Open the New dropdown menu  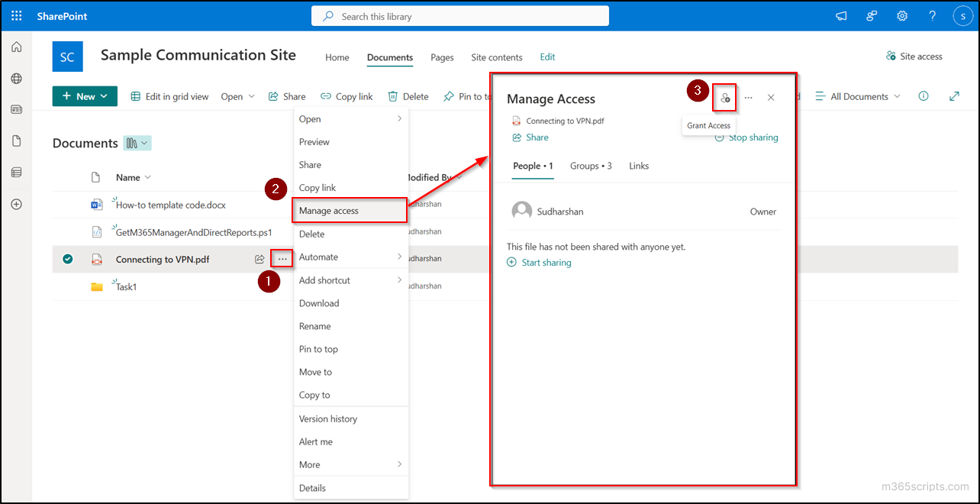tap(84, 96)
